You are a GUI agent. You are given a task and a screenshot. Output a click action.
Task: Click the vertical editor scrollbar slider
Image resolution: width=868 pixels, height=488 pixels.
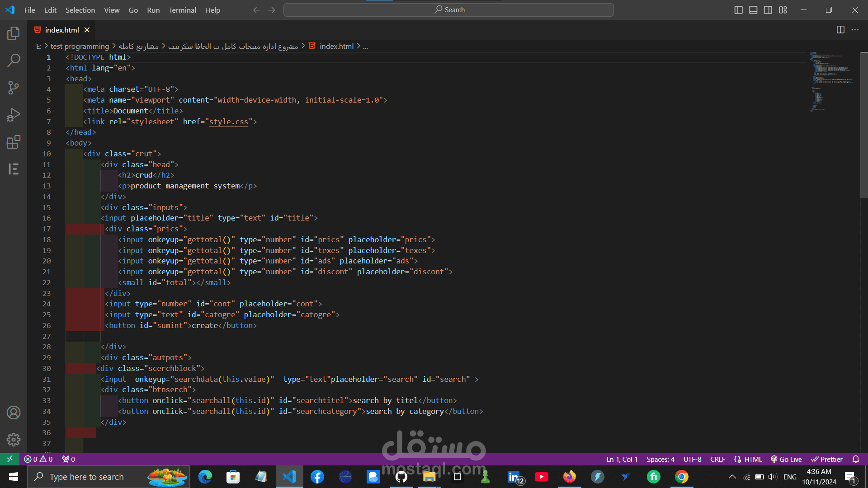[x=863, y=125]
